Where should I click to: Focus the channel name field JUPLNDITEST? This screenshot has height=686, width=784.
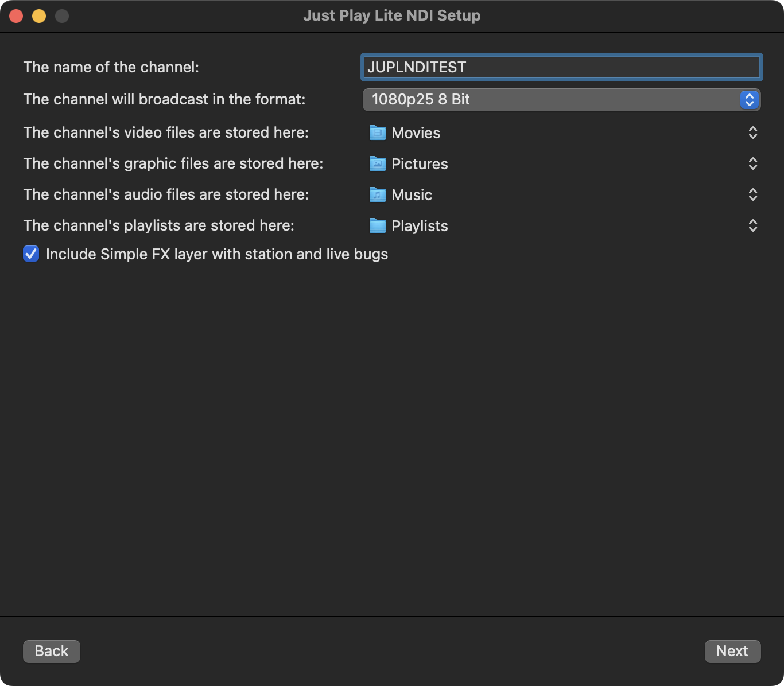pyautogui.click(x=561, y=67)
